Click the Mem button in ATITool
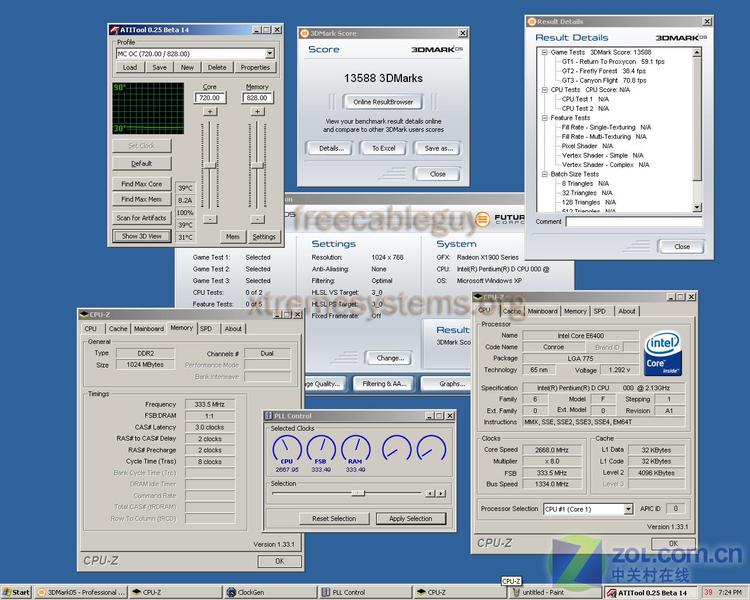The height and width of the screenshot is (600, 750). [x=233, y=236]
